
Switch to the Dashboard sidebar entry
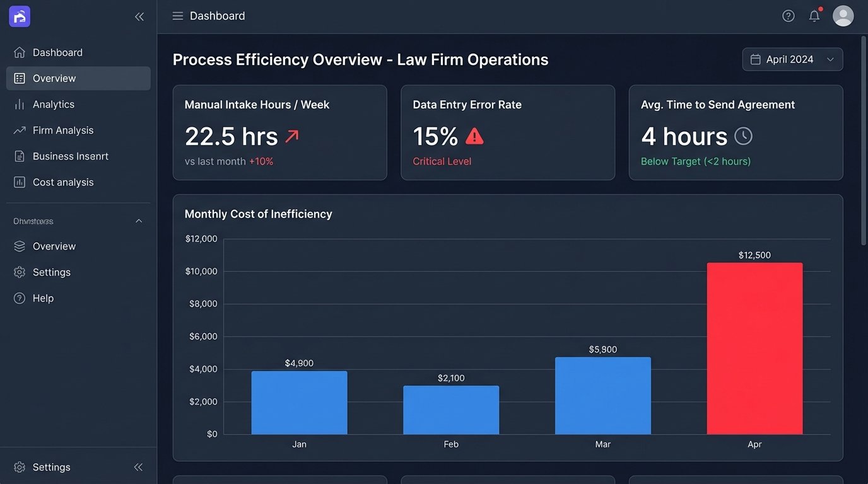coord(57,52)
